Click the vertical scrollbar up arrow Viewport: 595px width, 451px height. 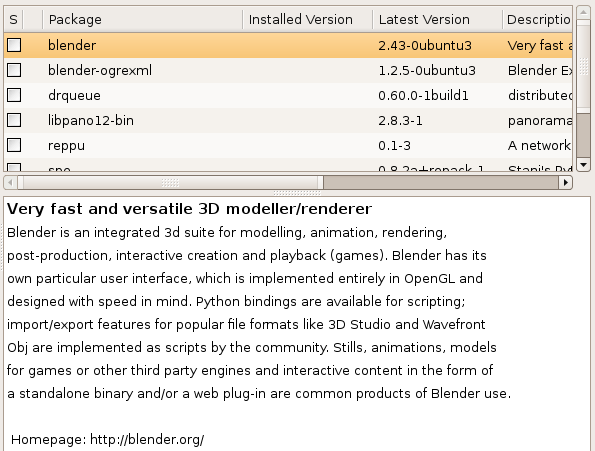(x=584, y=12)
